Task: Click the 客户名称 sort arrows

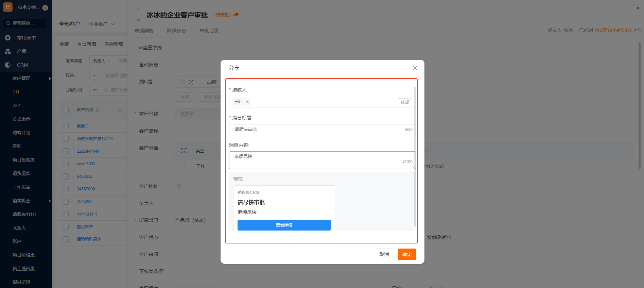Action: pyautogui.click(x=97, y=110)
